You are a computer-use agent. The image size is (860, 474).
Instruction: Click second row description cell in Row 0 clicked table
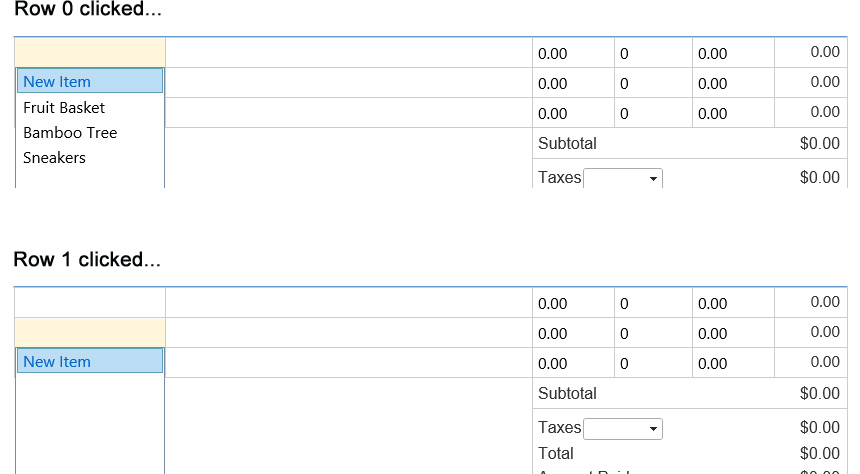348,82
